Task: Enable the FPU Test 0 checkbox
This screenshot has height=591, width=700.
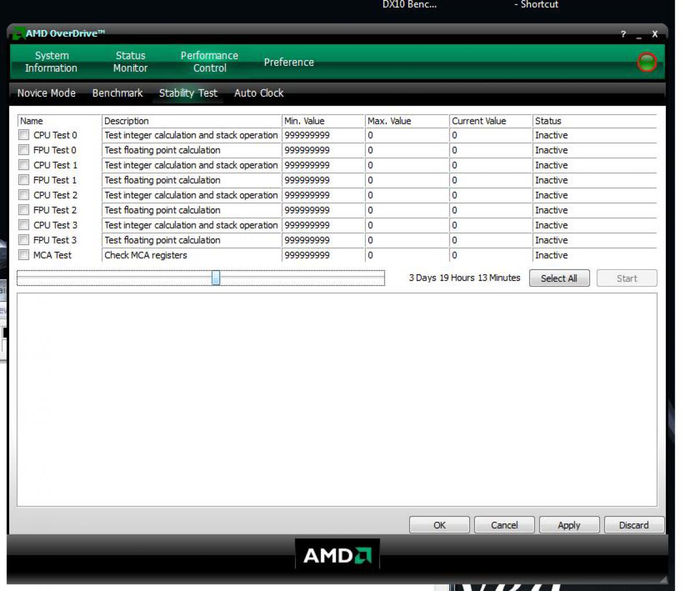Action: pos(24,150)
